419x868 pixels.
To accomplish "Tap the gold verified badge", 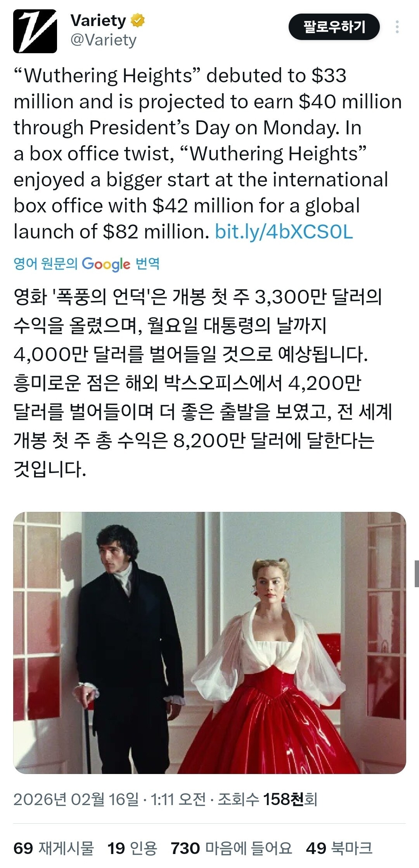I will click(138, 20).
